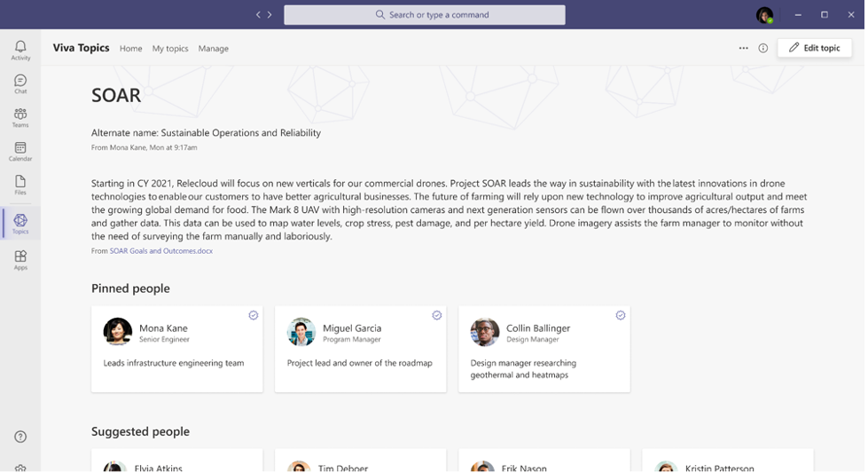Viewport: 868px width, 473px height.
Task: Expand the More options ellipsis menu
Action: coord(743,49)
